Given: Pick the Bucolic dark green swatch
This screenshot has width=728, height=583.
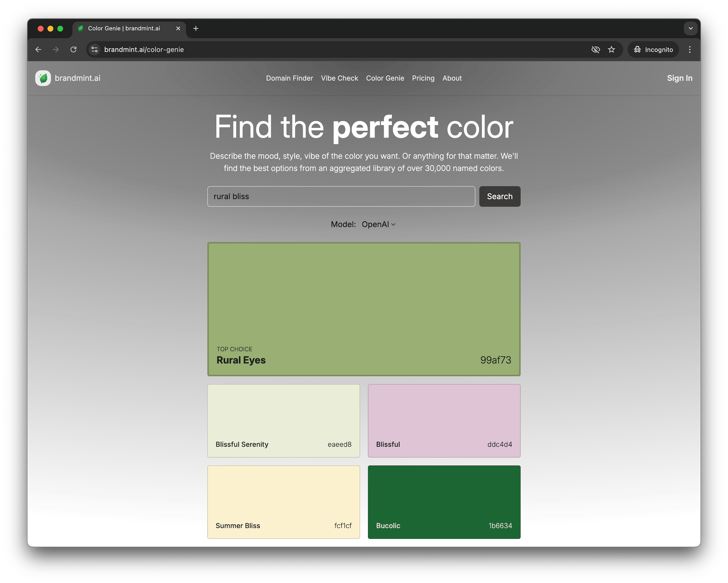Looking at the screenshot, I should [x=444, y=502].
